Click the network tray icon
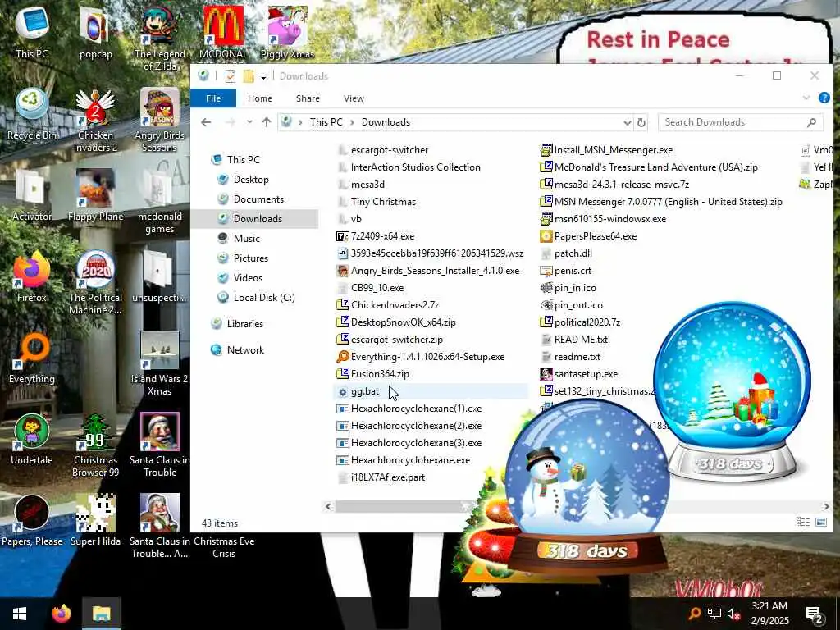Viewport: 840px width, 630px height. pos(714,614)
